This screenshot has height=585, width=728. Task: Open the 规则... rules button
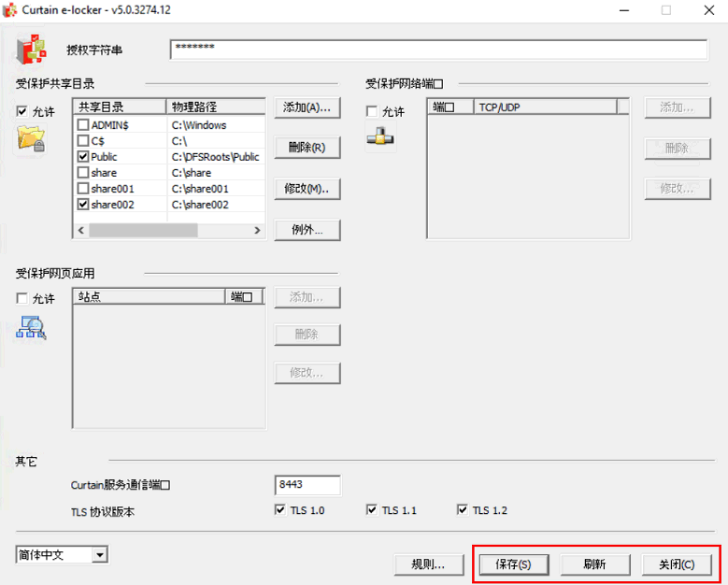pos(429,564)
